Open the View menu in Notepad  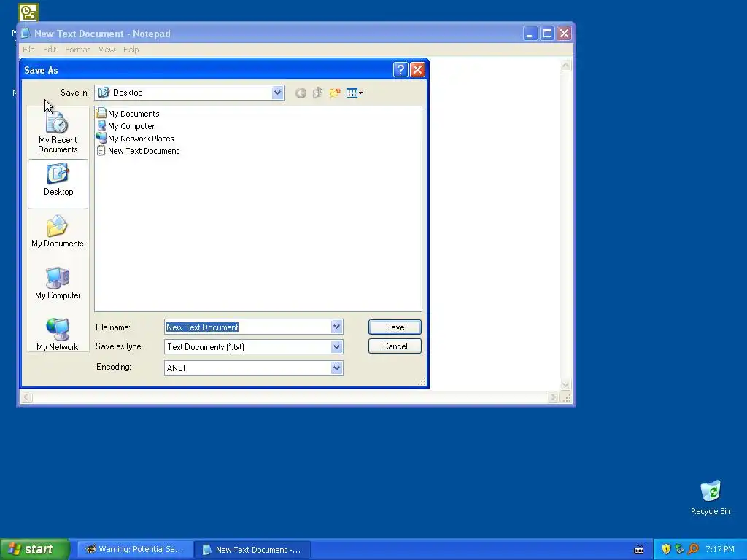(x=107, y=50)
